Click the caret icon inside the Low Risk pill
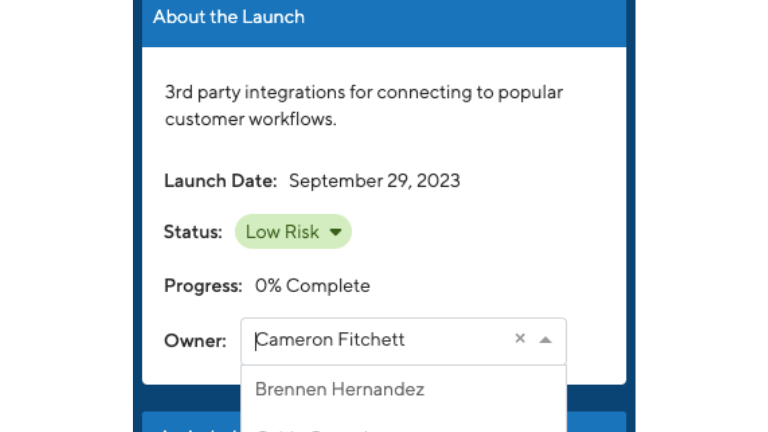Viewport: 768px width, 432px height. (336, 232)
